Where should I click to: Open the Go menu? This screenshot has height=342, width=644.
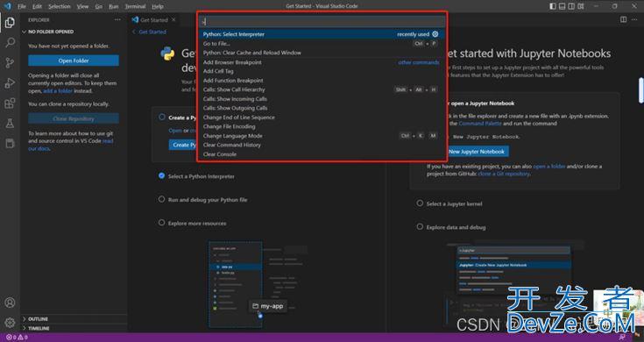click(98, 7)
